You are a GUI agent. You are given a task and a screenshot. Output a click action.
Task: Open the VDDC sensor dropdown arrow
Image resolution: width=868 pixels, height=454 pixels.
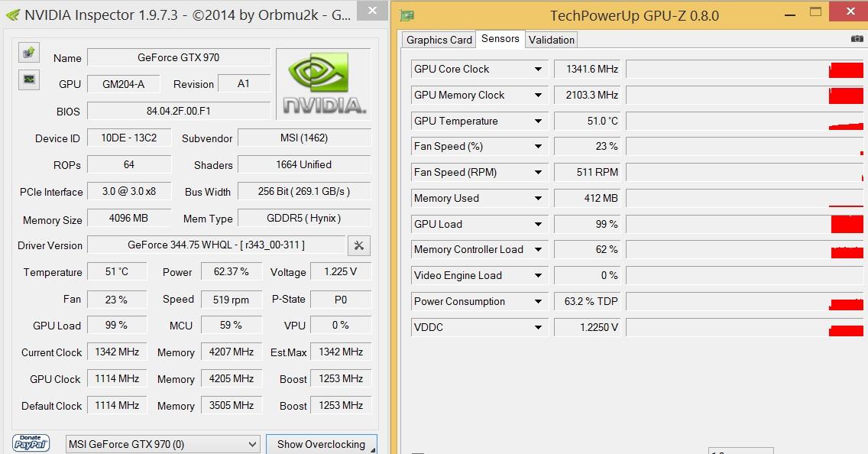coord(538,328)
